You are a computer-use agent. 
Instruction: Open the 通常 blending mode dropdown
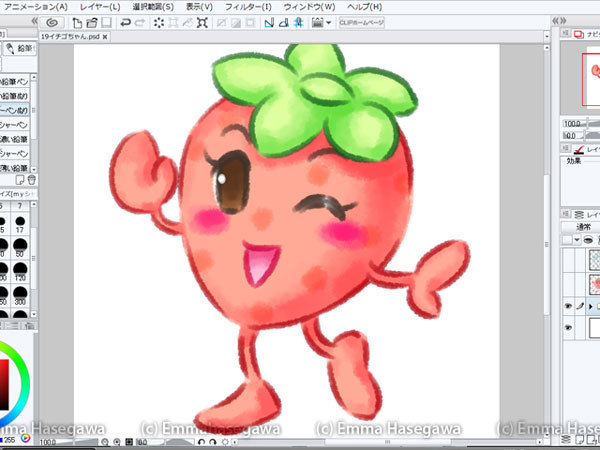581,227
